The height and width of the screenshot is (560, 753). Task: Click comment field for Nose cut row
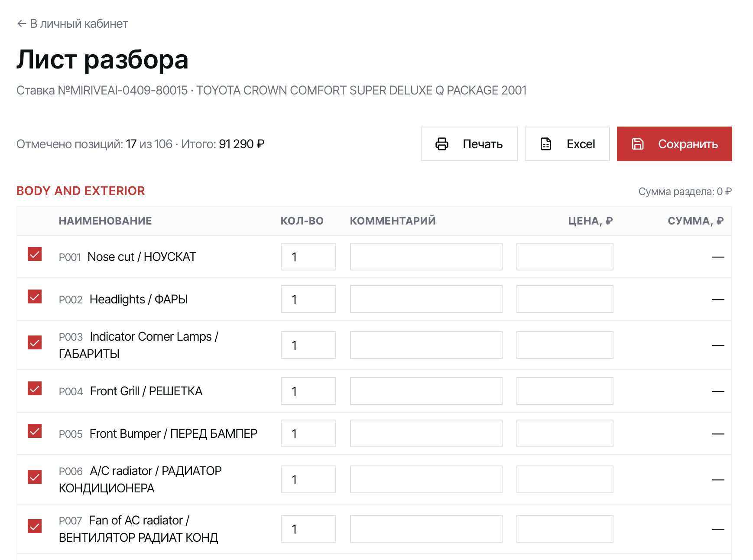coord(426,257)
